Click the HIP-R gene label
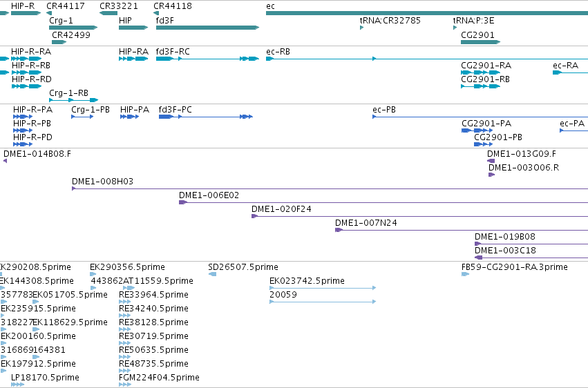Viewport: 588px width, 388px height. pyautogui.click(x=23, y=6)
